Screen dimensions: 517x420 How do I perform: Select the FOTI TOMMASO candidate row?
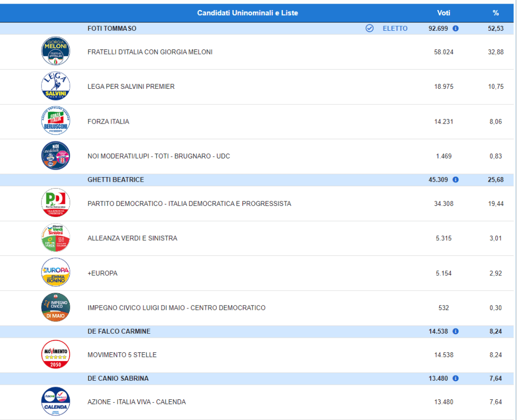coord(112,28)
